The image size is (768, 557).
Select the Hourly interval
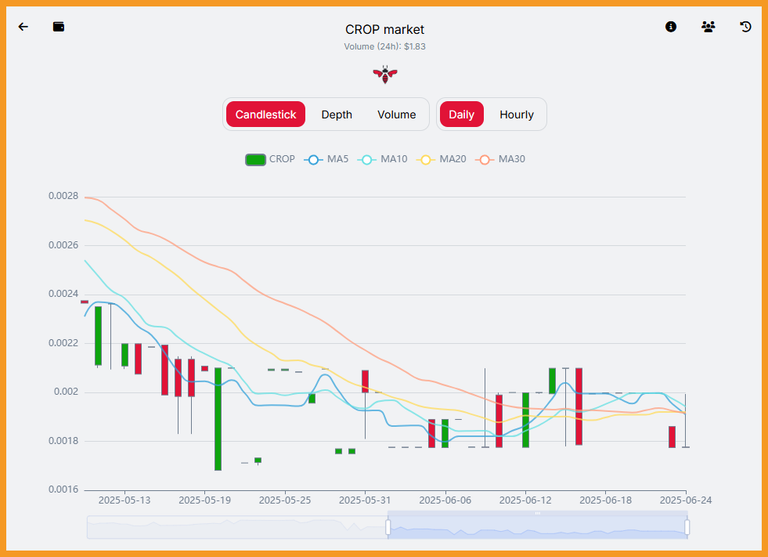516,114
